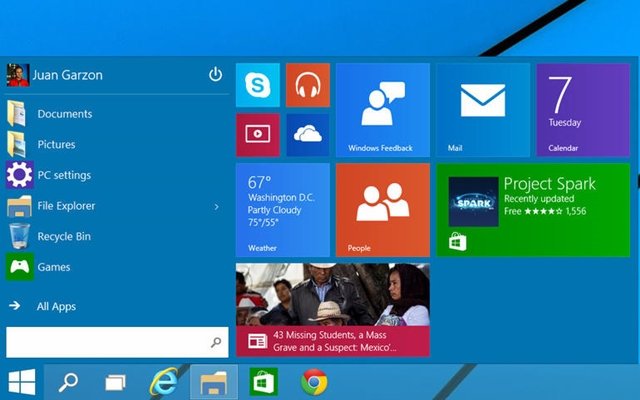
Task: Launch the Music headphones tile
Action: pyautogui.click(x=308, y=85)
